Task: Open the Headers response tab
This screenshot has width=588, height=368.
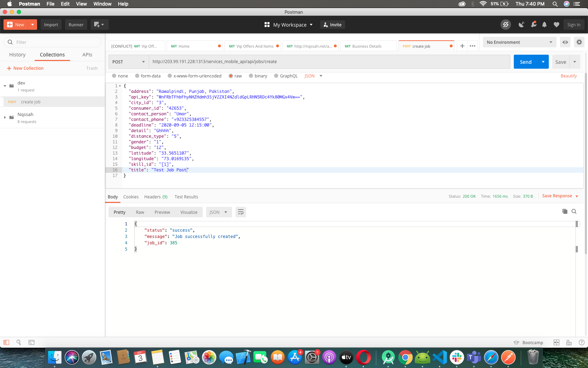Action: [x=156, y=197]
